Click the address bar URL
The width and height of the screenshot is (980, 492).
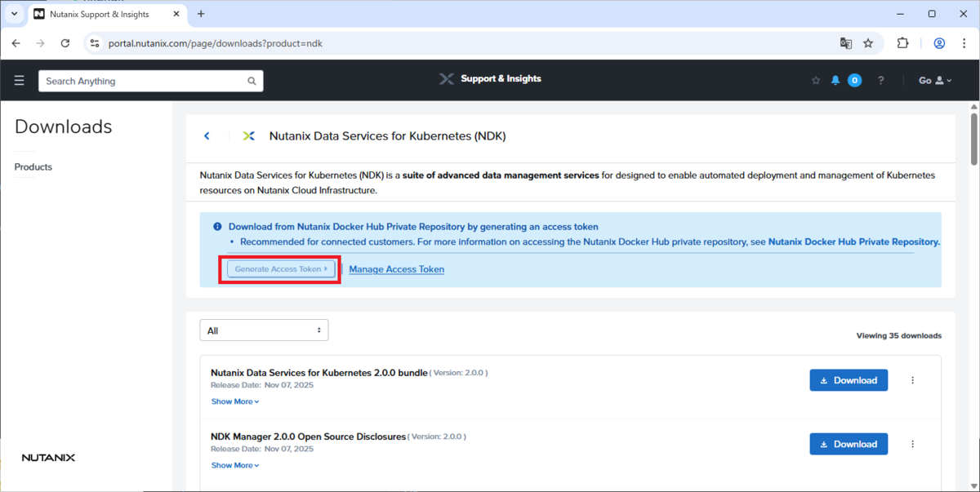click(216, 43)
